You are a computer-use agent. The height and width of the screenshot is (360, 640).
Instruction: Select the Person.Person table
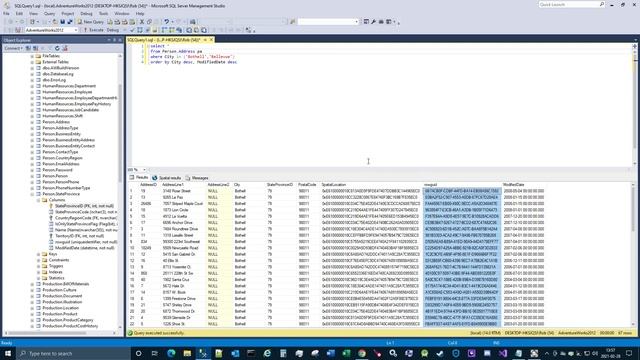point(55,176)
